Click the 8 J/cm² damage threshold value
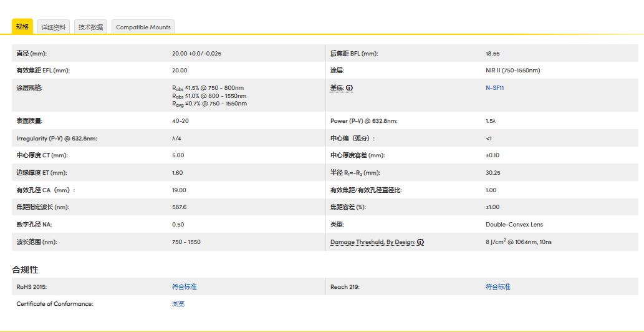The height and width of the screenshot is (332, 644). 518,242
